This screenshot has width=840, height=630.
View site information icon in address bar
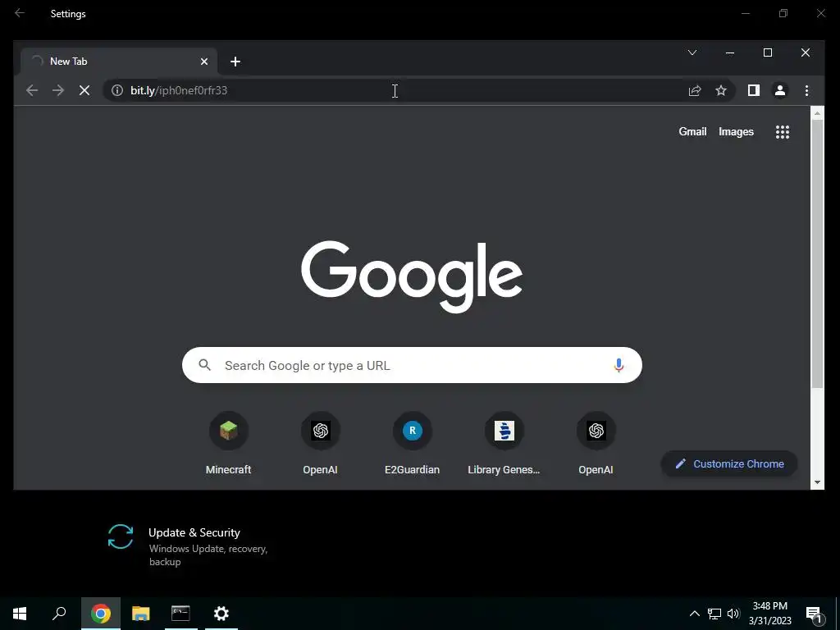tap(116, 90)
